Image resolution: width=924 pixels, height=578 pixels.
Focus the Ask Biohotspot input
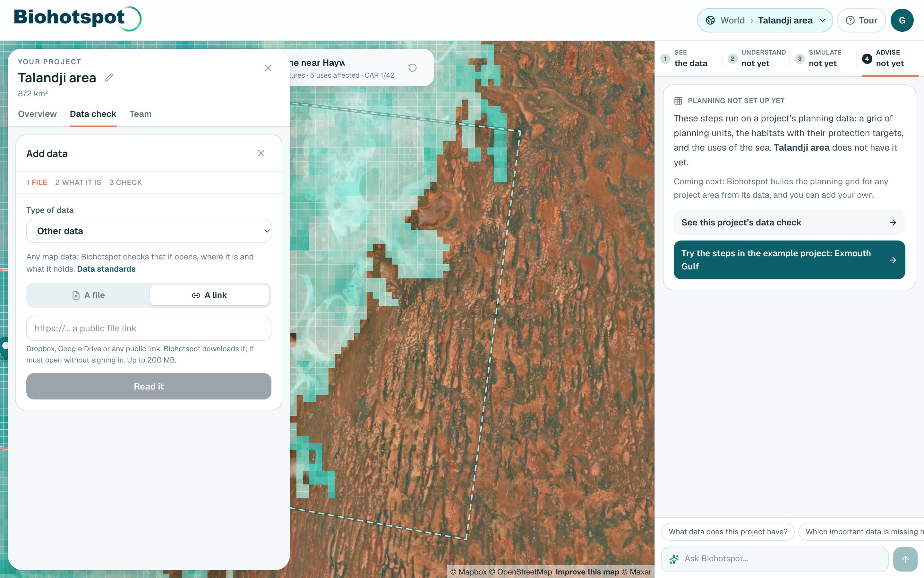point(775,559)
